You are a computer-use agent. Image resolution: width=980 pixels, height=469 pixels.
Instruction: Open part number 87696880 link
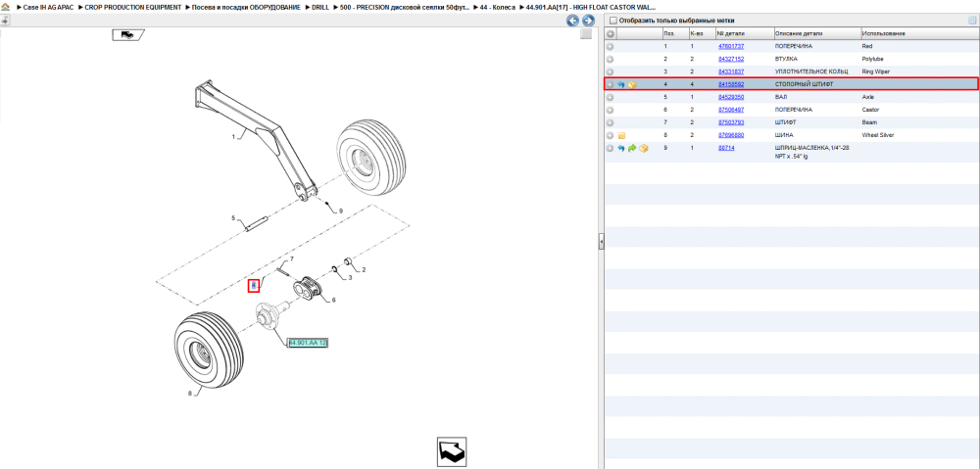pos(731,135)
